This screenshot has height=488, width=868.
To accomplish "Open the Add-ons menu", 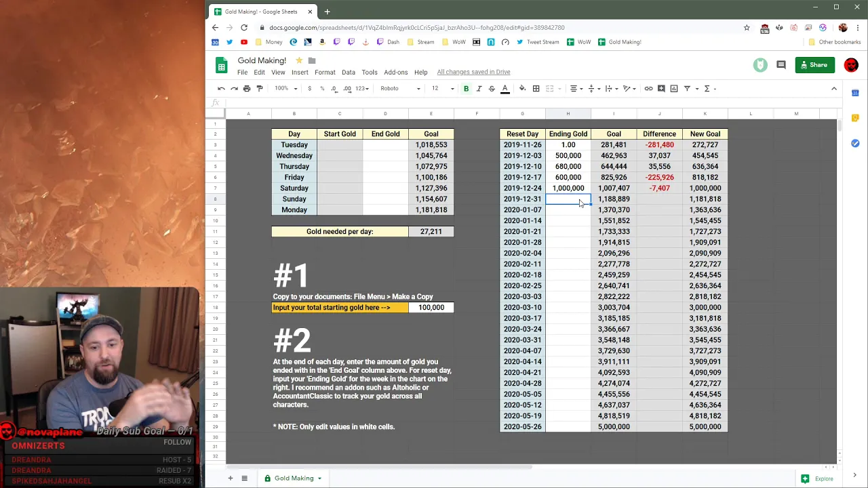I will (395, 72).
